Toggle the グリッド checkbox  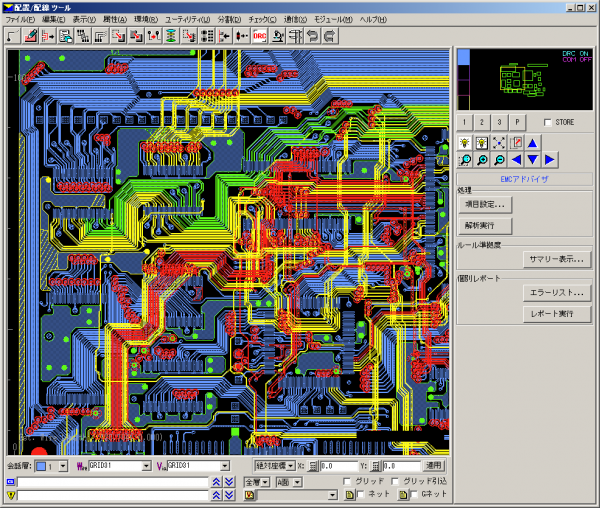click(x=347, y=481)
